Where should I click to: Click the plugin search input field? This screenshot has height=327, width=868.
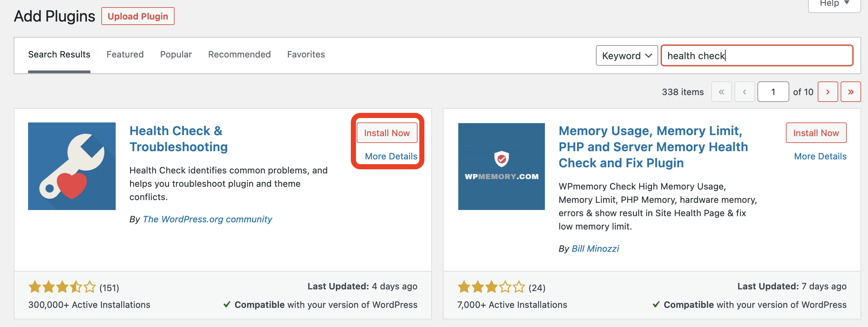pyautogui.click(x=757, y=55)
